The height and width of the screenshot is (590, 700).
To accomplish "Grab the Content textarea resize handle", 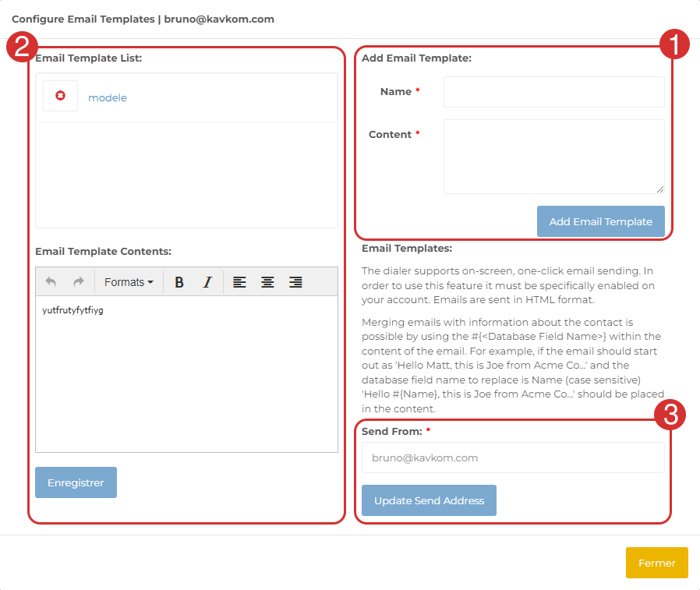I will (660, 189).
